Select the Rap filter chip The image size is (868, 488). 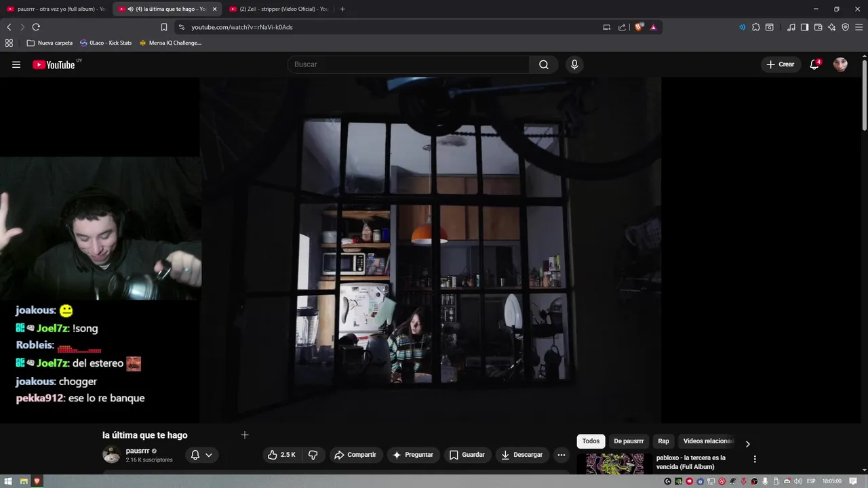(x=663, y=441)
